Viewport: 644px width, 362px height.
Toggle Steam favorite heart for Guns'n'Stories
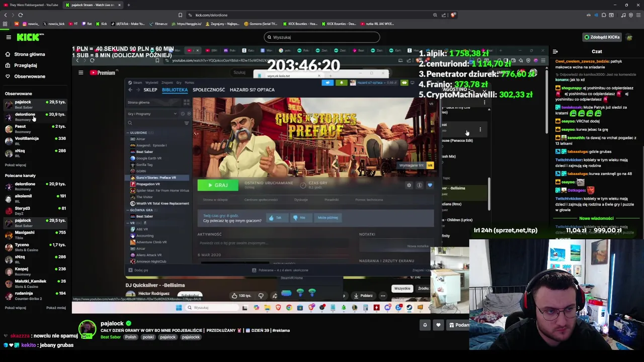(430, 185)
